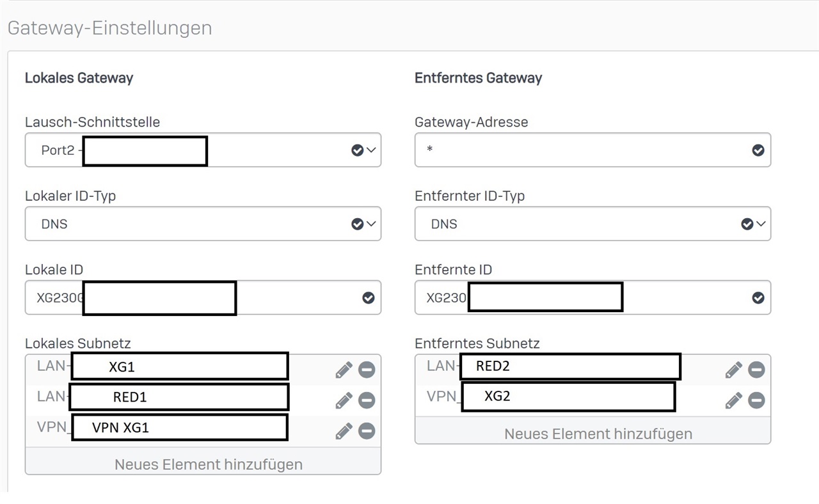Screen dimensions: 819x504
Task: Edit the XG1 LAN local subnet entry
Action: 344,370
